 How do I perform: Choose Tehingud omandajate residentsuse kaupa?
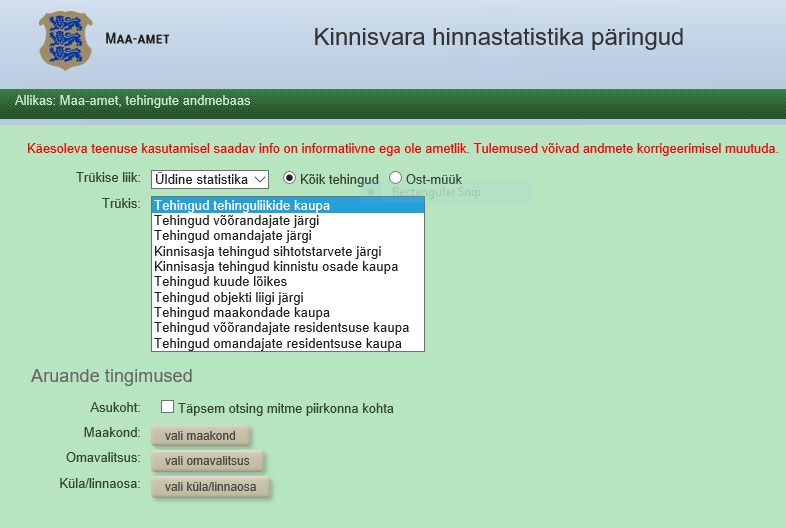pos(288,343)
